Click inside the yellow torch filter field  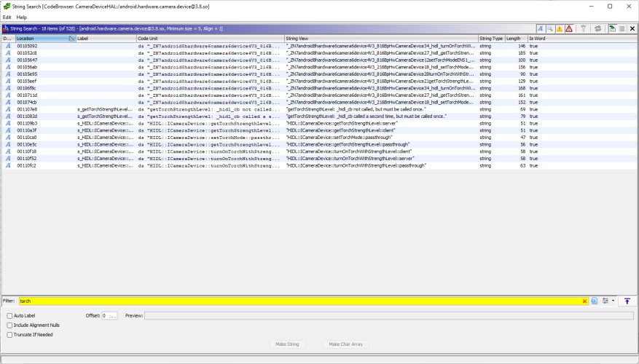299,301
